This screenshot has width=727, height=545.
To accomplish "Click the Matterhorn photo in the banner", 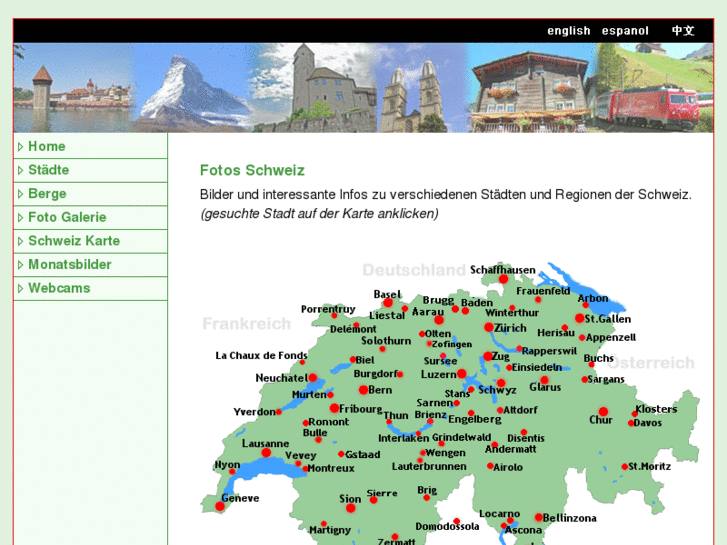I will click(x=192, y=88).
